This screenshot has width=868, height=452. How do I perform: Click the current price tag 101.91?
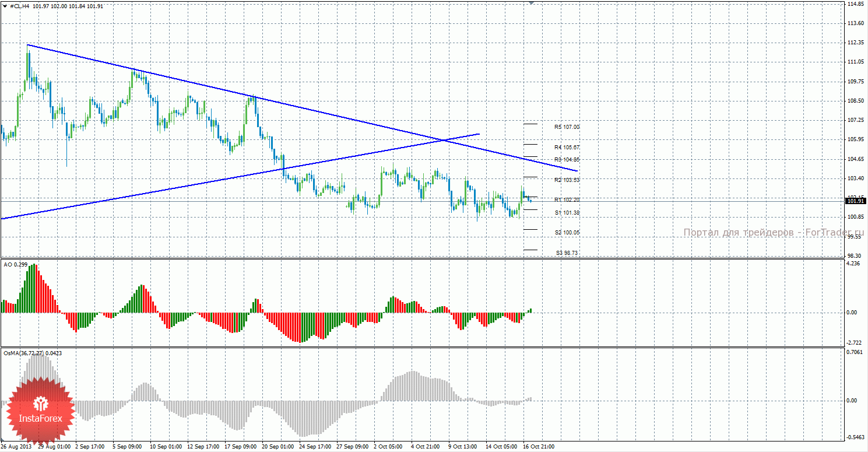tap(855, 201)
